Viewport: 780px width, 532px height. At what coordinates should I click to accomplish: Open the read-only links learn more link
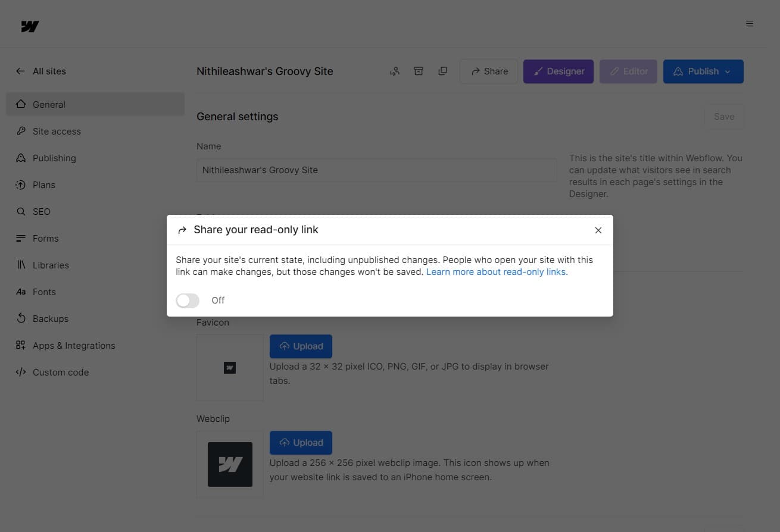496,271
